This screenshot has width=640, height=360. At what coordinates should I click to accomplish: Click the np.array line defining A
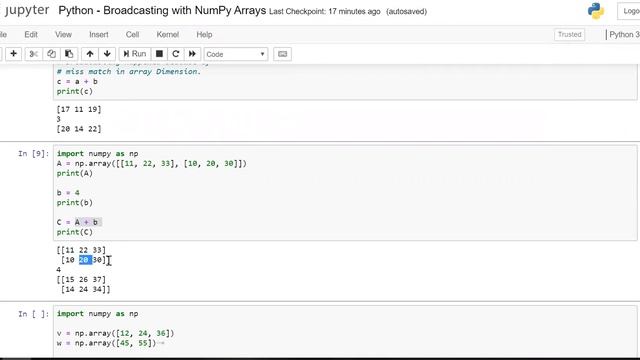pos(151,163)
